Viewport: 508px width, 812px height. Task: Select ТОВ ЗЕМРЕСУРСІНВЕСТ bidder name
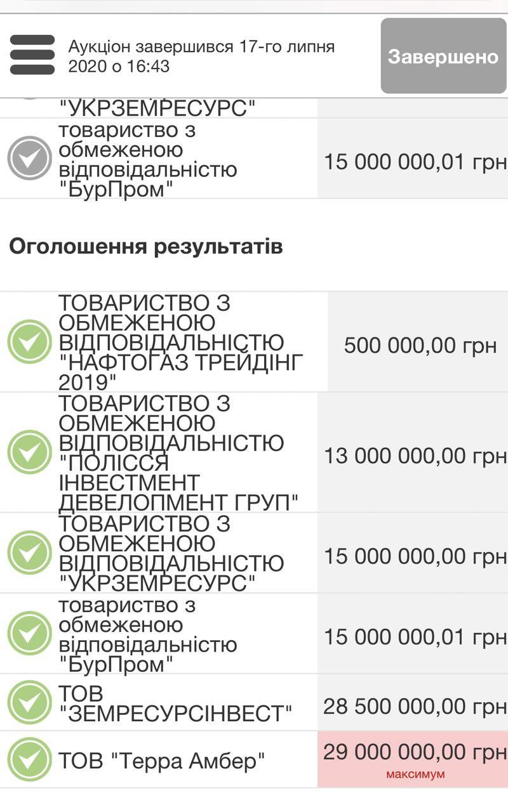click(175, 703)
